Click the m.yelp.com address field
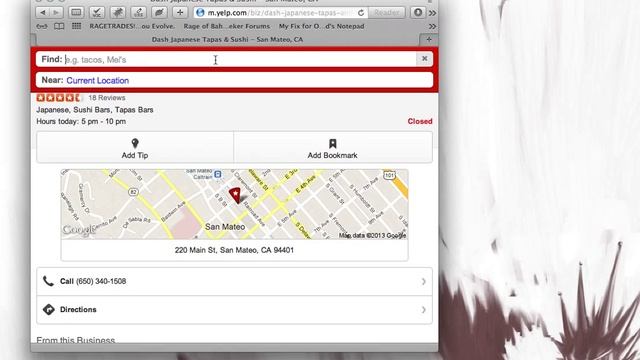The height and width of the screenshot is (360, 640). click(280, 13)
